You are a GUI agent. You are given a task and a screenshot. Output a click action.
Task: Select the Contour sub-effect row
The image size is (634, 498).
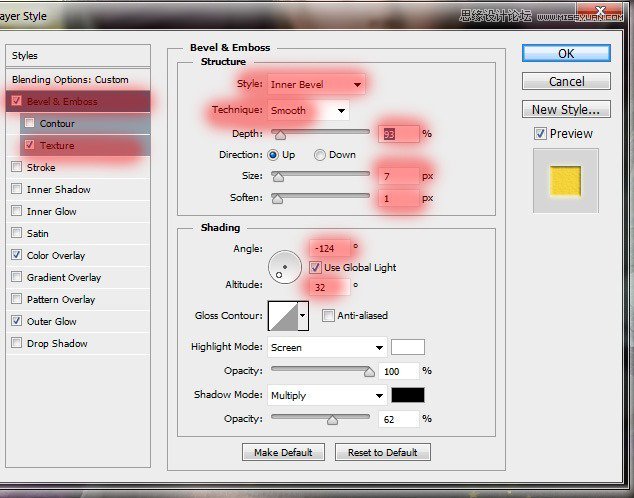(85, 123)
